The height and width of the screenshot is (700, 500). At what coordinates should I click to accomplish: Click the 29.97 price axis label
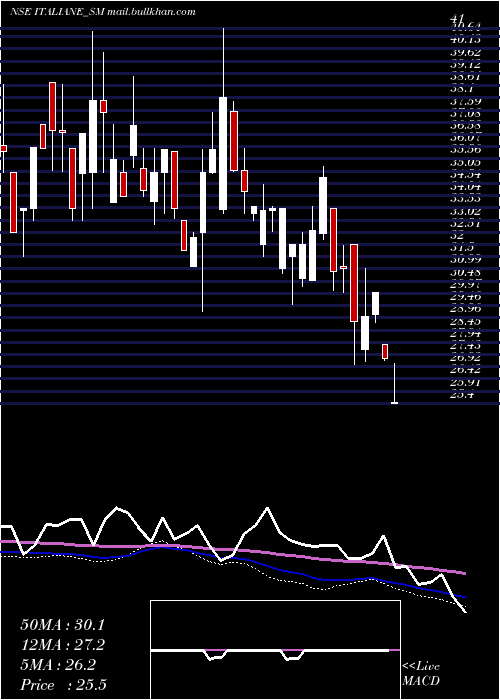(x=466, y=284)
